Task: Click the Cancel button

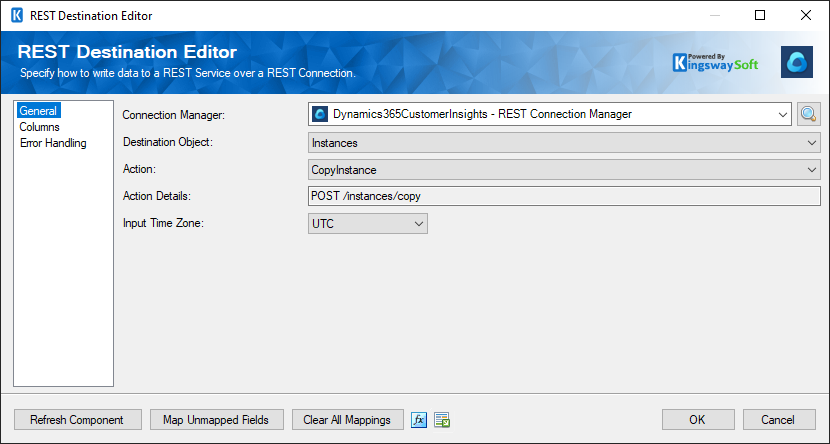Action: point(779,420)
